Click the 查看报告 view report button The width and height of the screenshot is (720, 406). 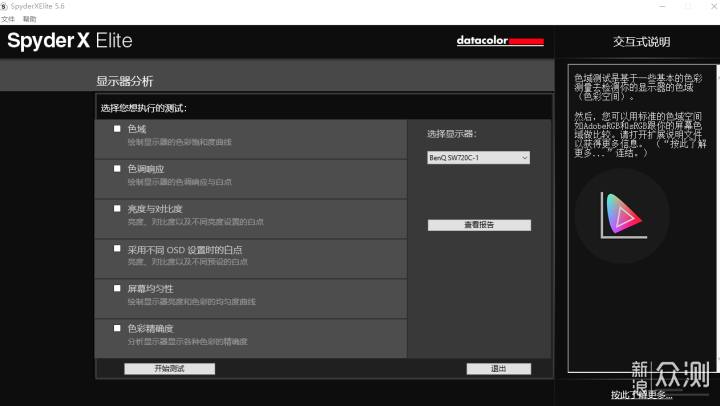coord(479,225)
